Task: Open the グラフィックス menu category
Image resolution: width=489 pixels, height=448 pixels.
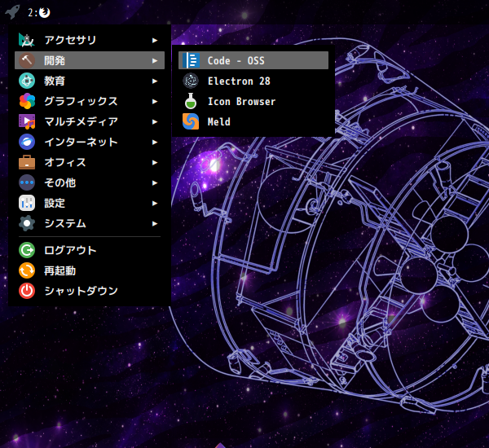Action: [90, 101]
